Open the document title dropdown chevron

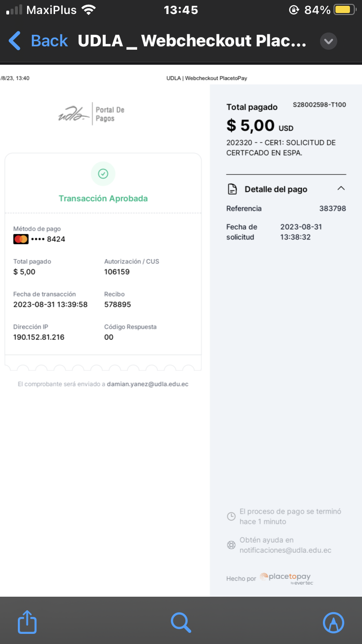pos(328,41)
